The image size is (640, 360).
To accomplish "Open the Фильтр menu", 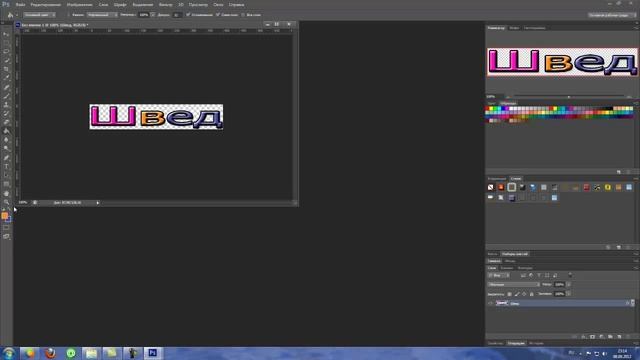I will tap(165, 4).
